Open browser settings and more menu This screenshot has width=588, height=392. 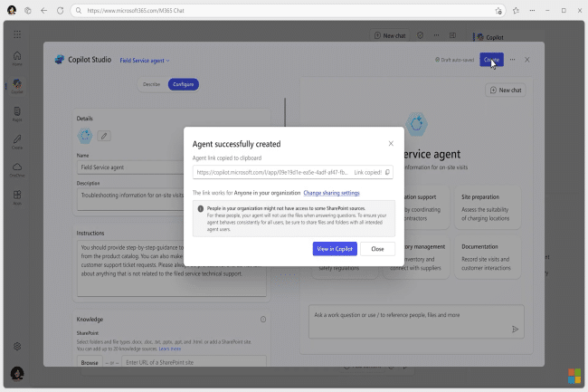tap(532, 11)
